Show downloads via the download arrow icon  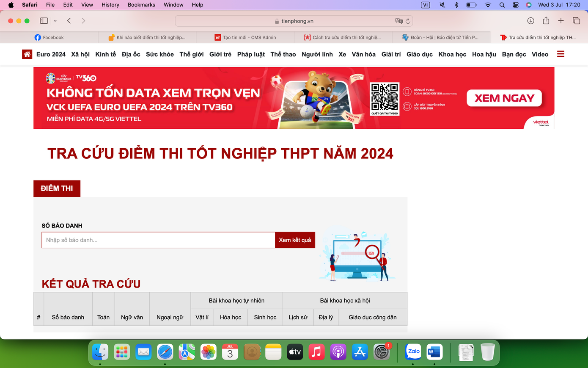[530, 20]
